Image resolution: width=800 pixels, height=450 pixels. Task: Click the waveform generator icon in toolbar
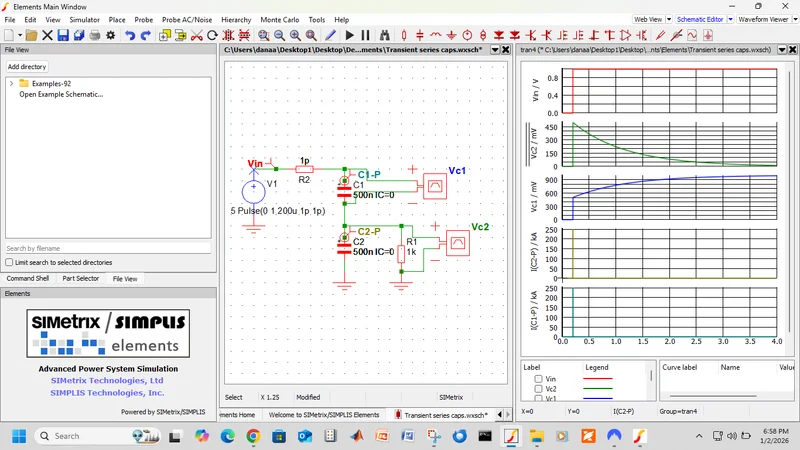click(x=691, y=35)
